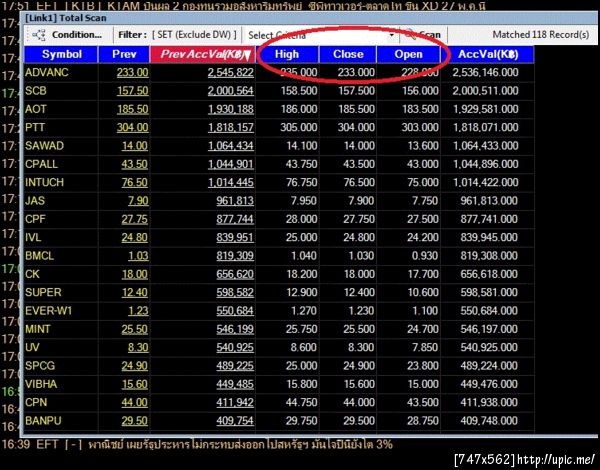The image size is (600, 470).
Task: Click the 17:51 EFT news headline
Action: pyautogui.click(x=243, y=5)
